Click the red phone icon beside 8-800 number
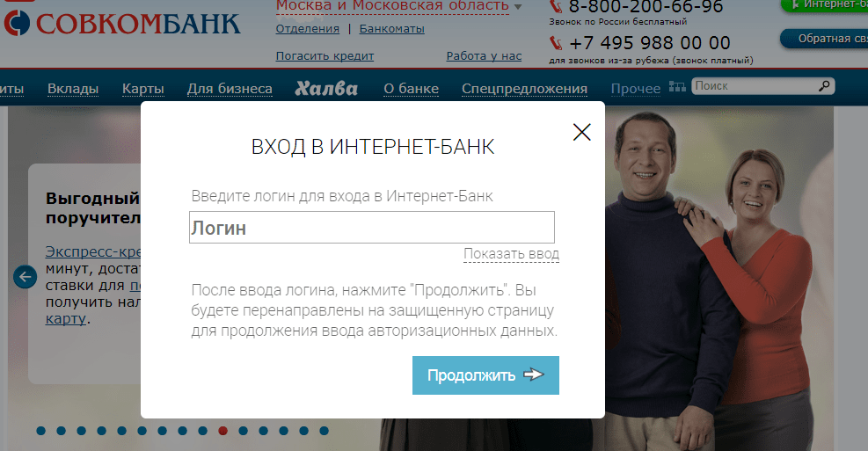The image size is (868, 451). click(556, 6)
